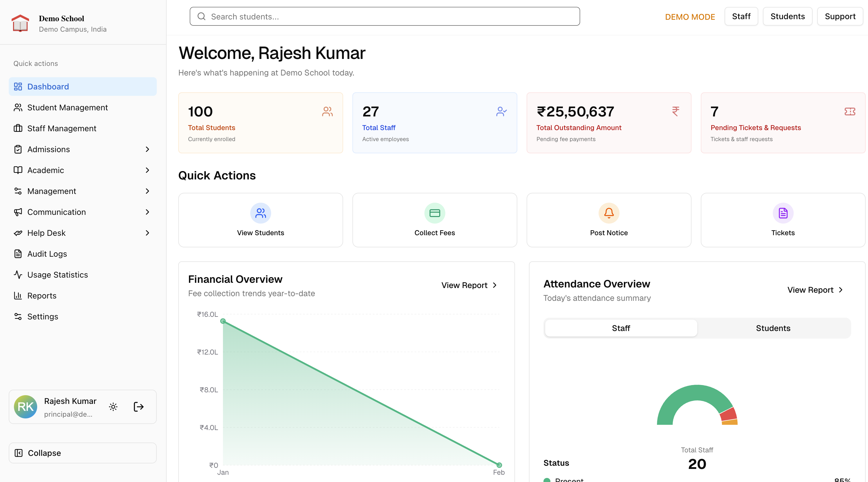868x482 pixels.
Task: Open the Collect Fees quick action
Action: [x=434, y=220]
